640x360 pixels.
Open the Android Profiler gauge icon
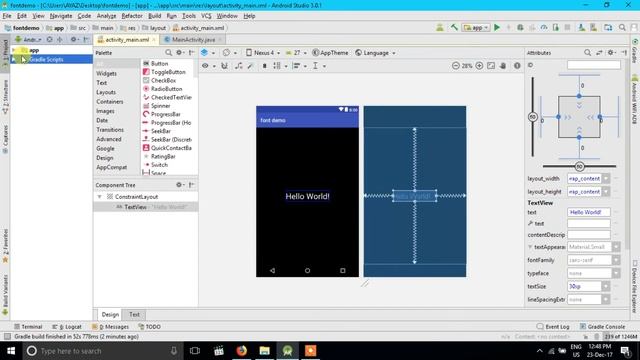pyautogui.click(x=544, y=27)
